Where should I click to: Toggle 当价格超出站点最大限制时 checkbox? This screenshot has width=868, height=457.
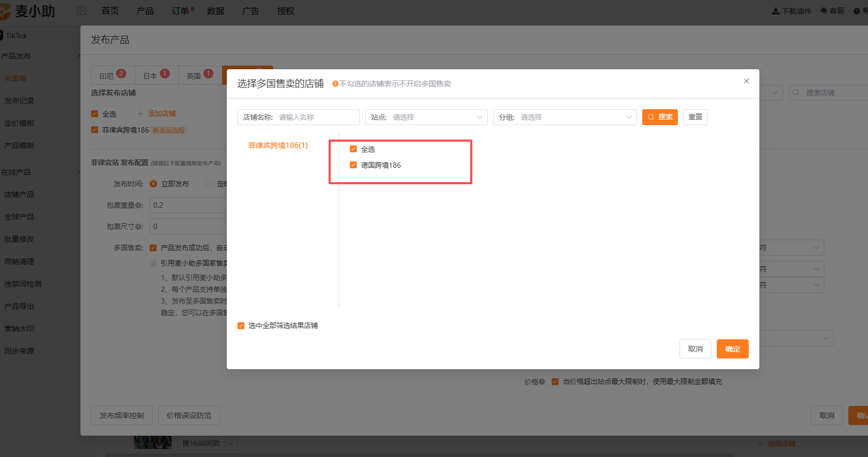coord(555,381)
